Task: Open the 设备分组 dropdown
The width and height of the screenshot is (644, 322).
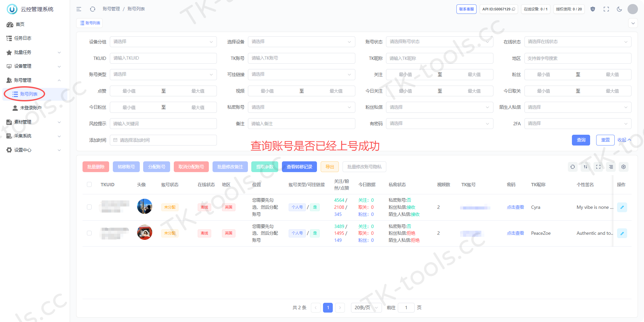Action: [163, 42]
